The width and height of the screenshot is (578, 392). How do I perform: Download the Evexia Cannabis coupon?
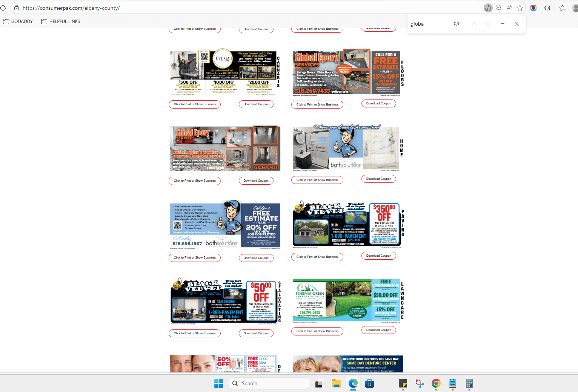256,104
